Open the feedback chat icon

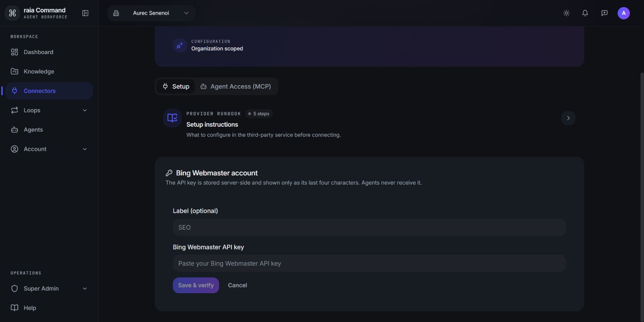[604, 13]
